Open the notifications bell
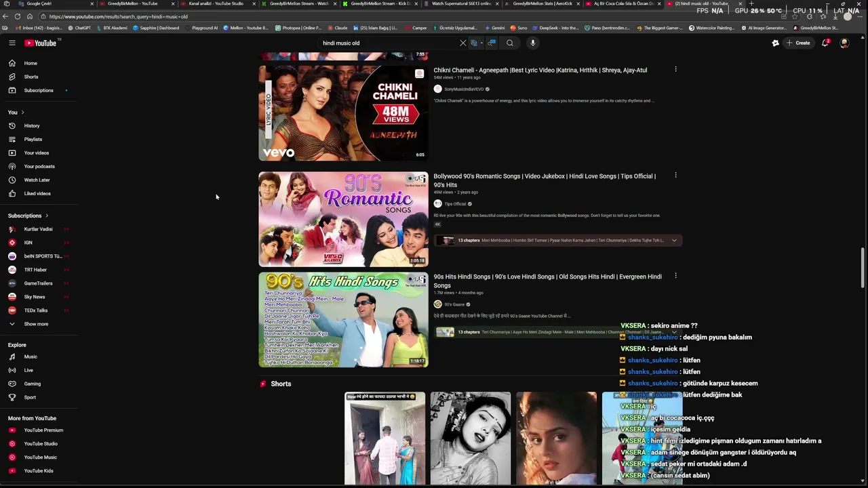This screenshot has height=488, width=868. point(825,43)
